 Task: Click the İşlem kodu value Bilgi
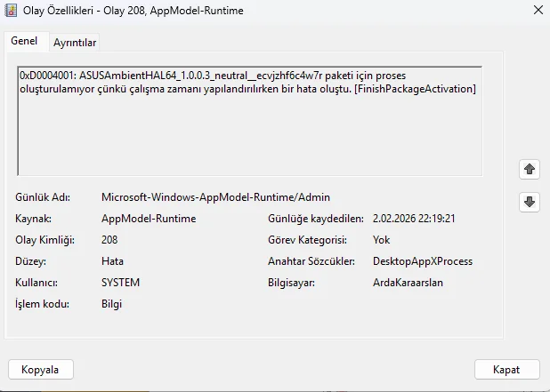pos(111,304)
